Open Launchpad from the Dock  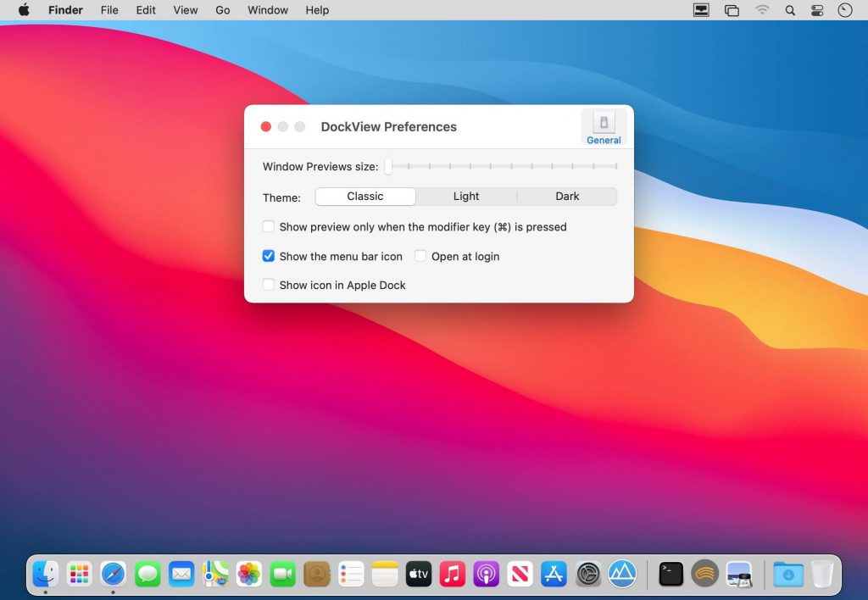tap(79, 574)
